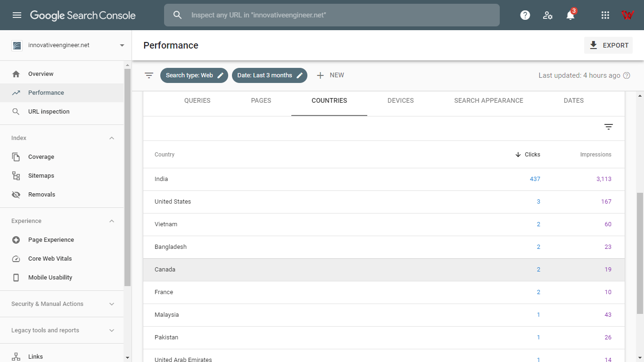Open user and permission settings icon
The image size is (644, 362).
(548, 15)
